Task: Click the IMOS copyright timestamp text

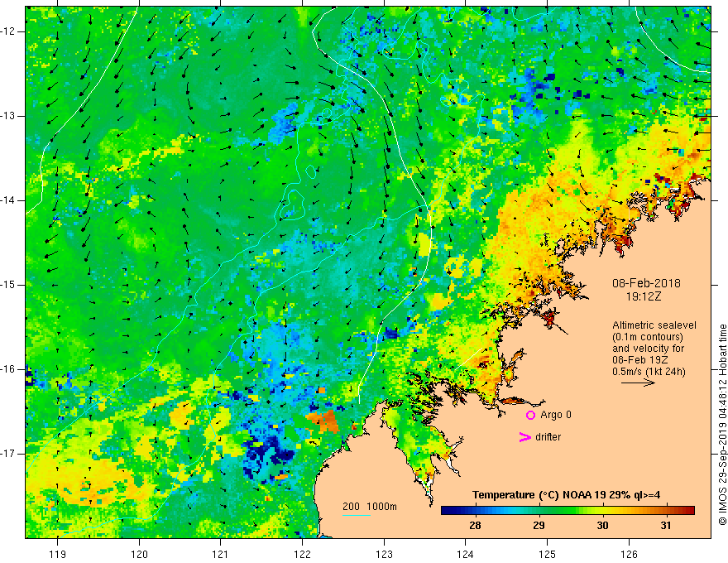Action: point(722,425)
